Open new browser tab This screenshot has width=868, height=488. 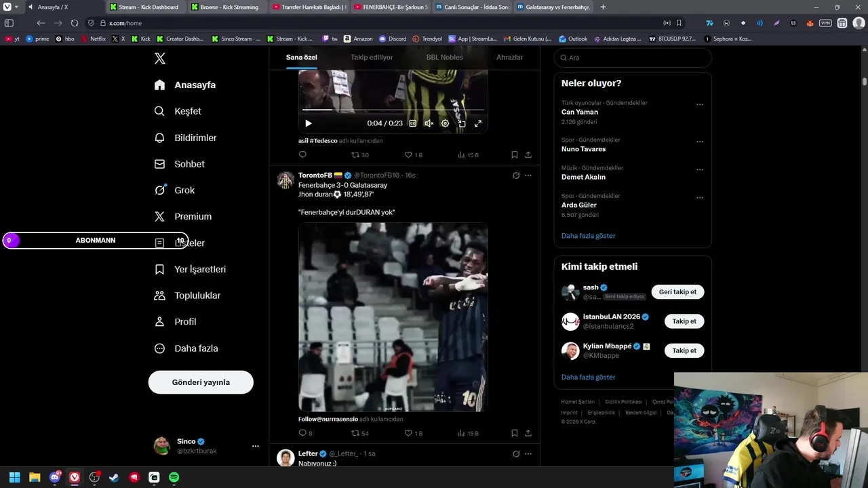[x=603, y=7]
